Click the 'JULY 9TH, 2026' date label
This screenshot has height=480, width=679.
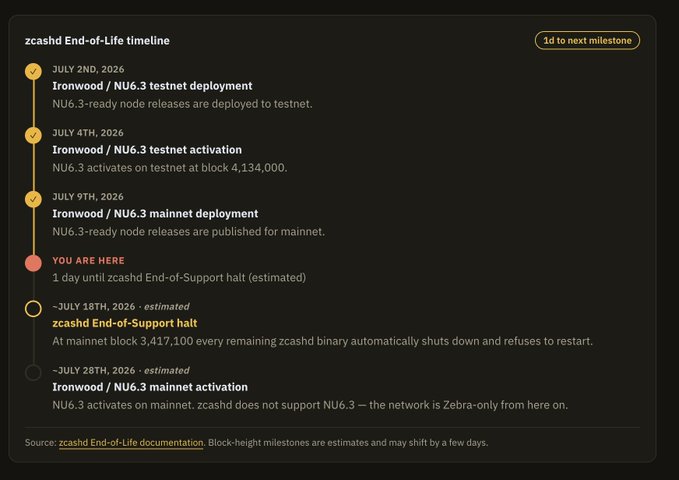[88, 197]
